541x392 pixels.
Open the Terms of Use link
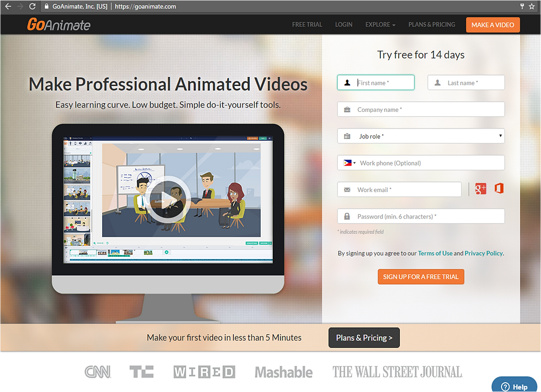coord(435,253)
